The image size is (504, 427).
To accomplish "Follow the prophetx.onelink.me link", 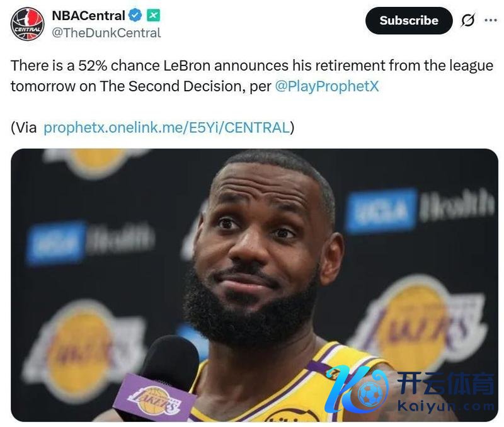I will pos(166,128).
